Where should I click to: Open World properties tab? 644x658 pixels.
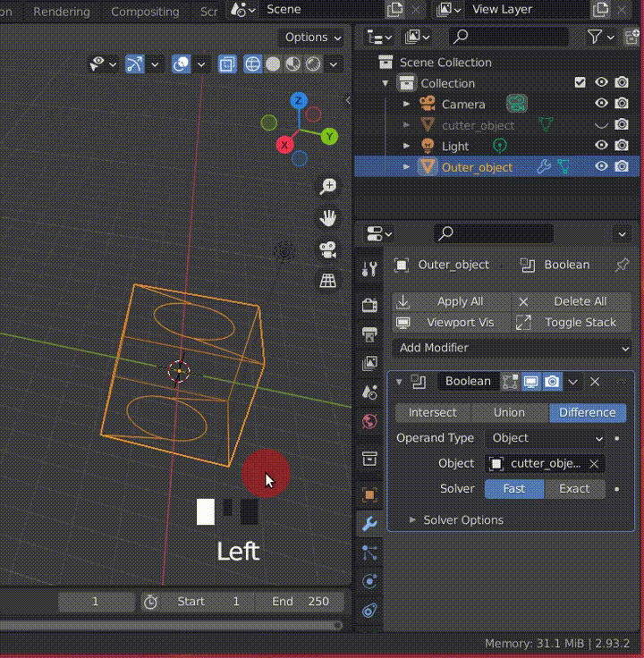pyautogui.click(x=369, y=422)
